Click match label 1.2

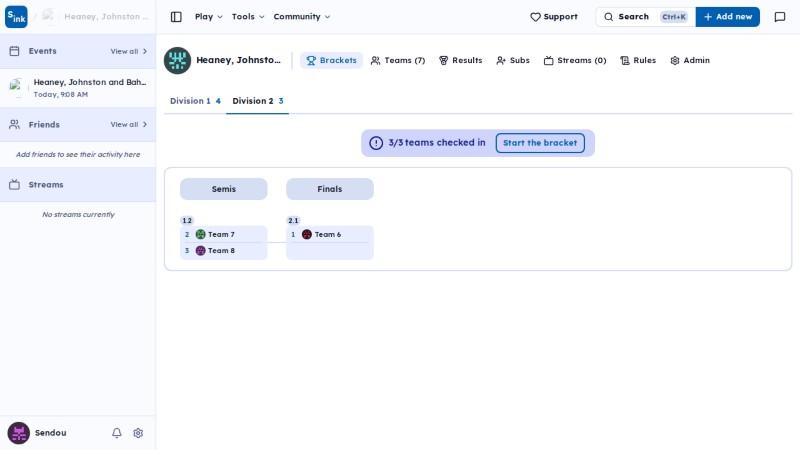coord(187,220)
